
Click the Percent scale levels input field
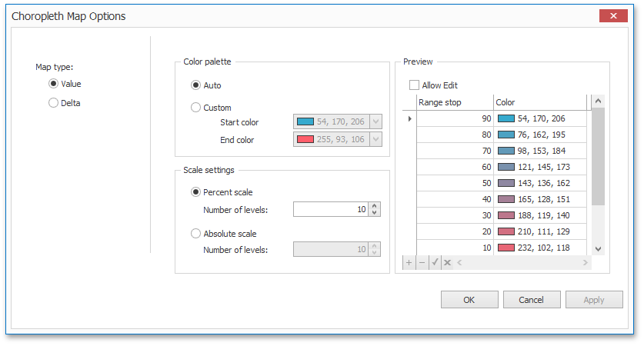point(330,209)
